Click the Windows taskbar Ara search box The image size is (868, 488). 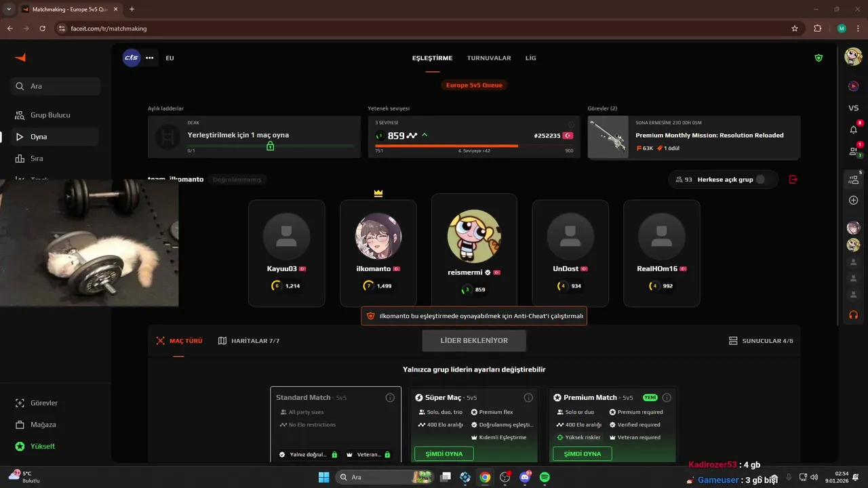click(x=385, y=477)
